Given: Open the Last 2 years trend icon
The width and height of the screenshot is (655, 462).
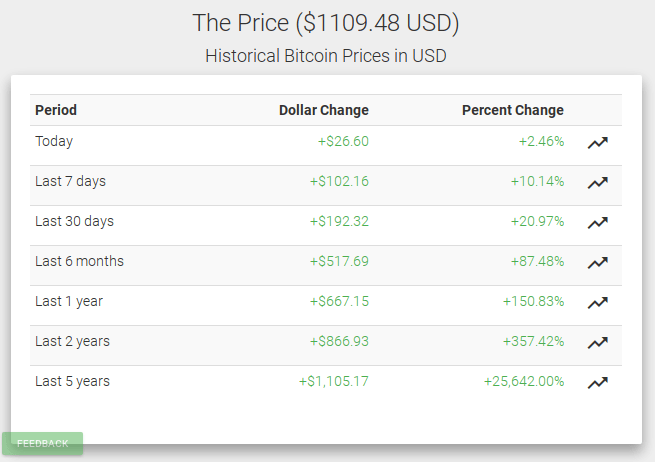Looking at the screenshot, I should (597, 343).
